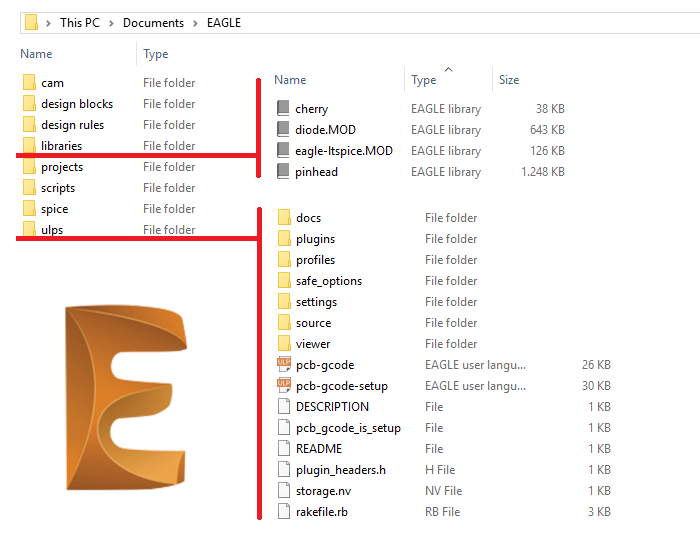The image size is (700, 550).
Task: Click the safe_options folder icon
Action: (x=284, y=280)
